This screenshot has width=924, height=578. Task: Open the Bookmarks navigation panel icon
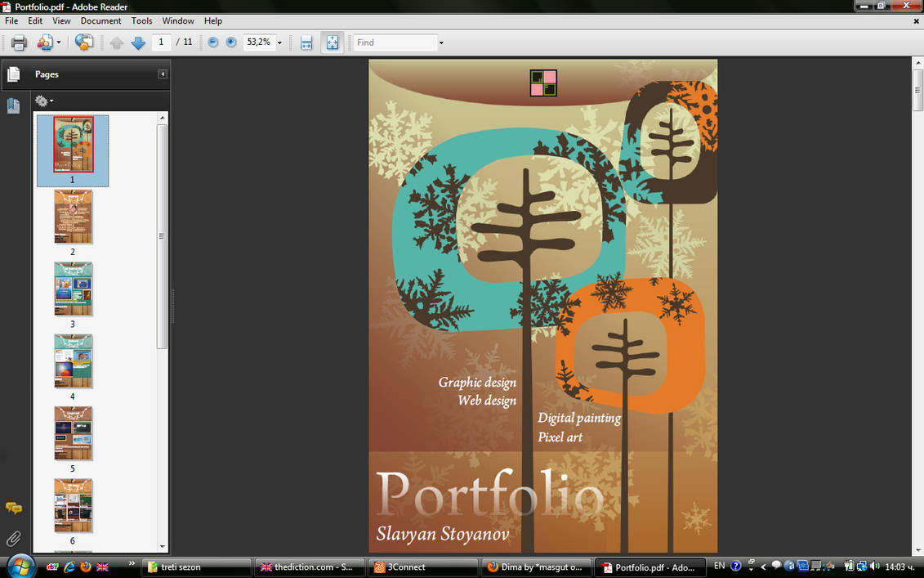point(13,105)
